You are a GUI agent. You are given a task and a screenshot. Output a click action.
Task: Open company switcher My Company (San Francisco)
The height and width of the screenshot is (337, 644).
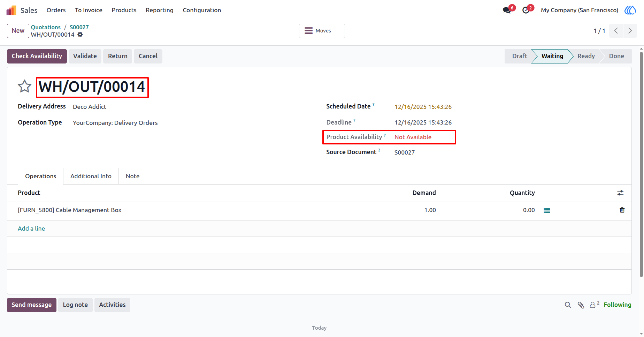point(579,10)
